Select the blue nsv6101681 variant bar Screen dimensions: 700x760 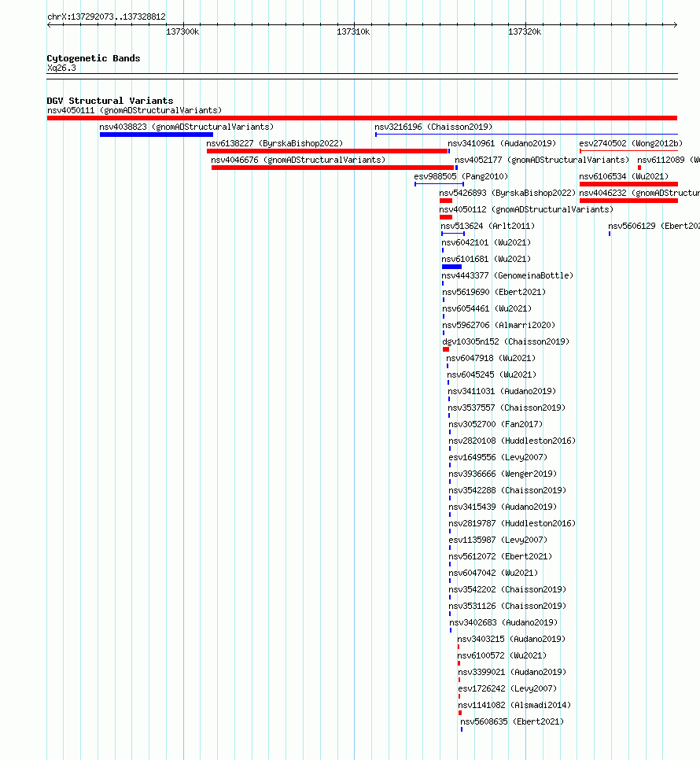[x=451, y=267]
